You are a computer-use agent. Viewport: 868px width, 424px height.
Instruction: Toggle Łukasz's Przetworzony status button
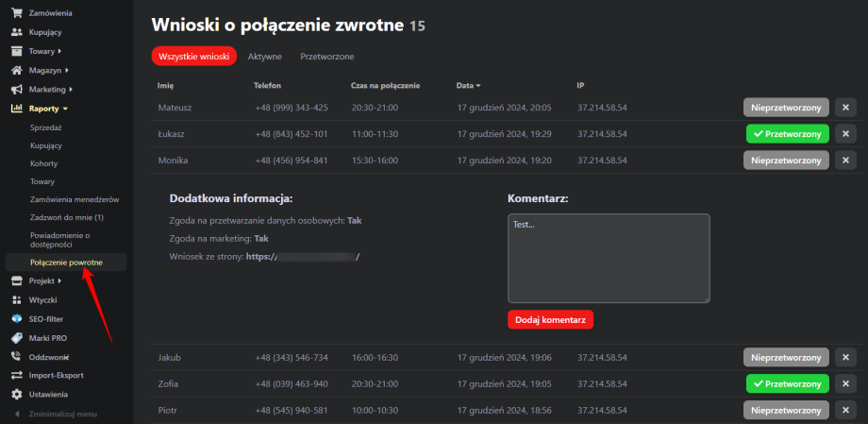point(787,134)
